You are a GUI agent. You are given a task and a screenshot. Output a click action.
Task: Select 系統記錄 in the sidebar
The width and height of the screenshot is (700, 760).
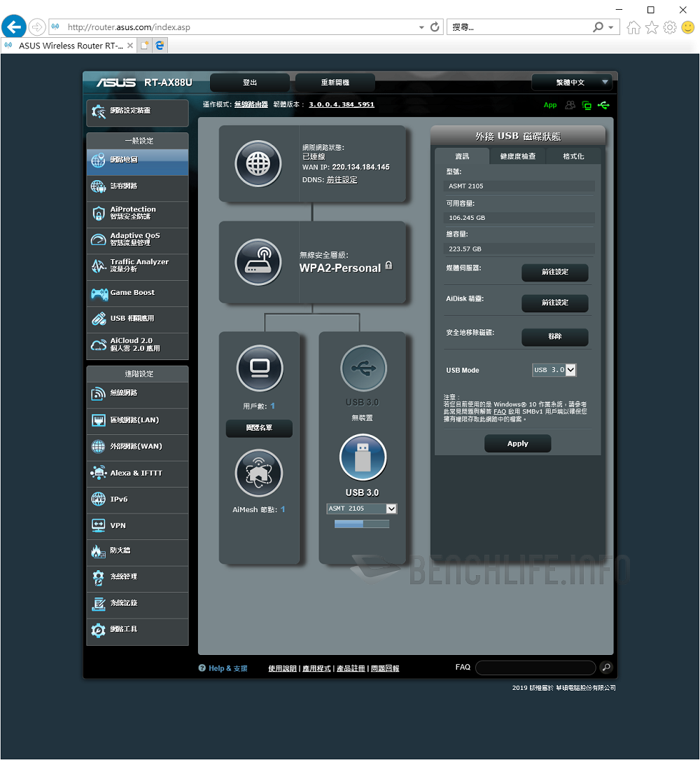point(137,604)
